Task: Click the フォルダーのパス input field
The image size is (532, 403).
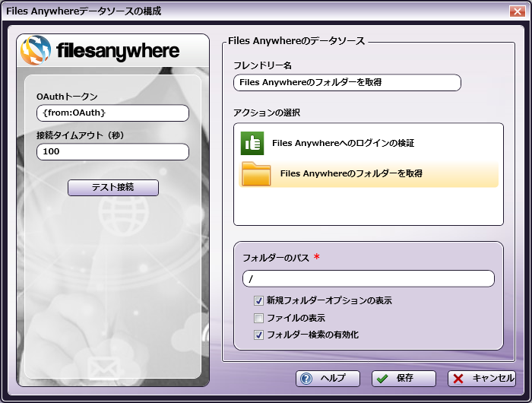Action: (x=369, y=279)
